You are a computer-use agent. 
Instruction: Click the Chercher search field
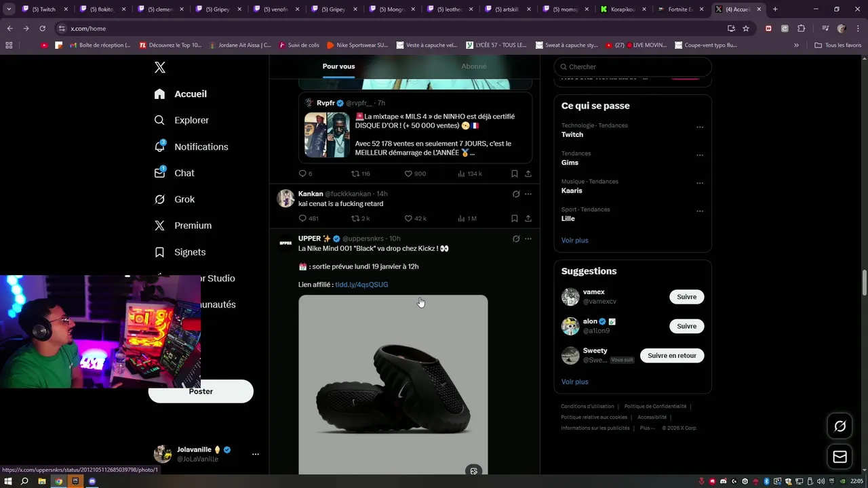click(x=633, y=66)
